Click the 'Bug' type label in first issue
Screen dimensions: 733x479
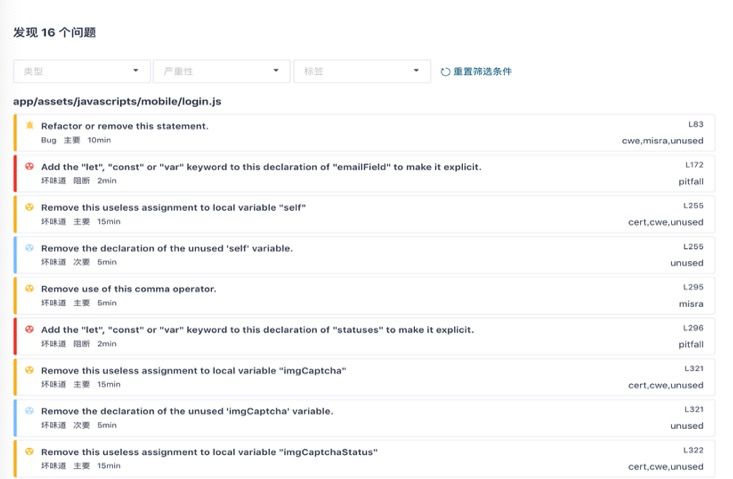click(x=49, y=140)
